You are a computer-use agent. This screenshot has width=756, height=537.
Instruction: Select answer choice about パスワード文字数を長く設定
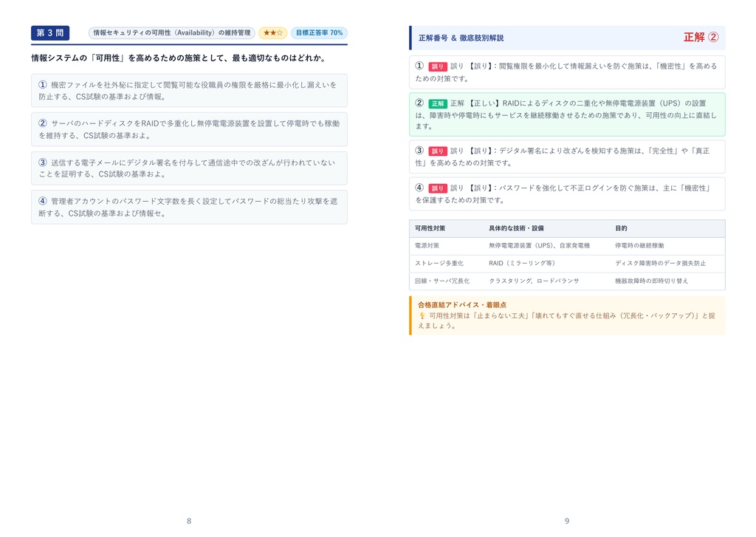click(189, 207)
